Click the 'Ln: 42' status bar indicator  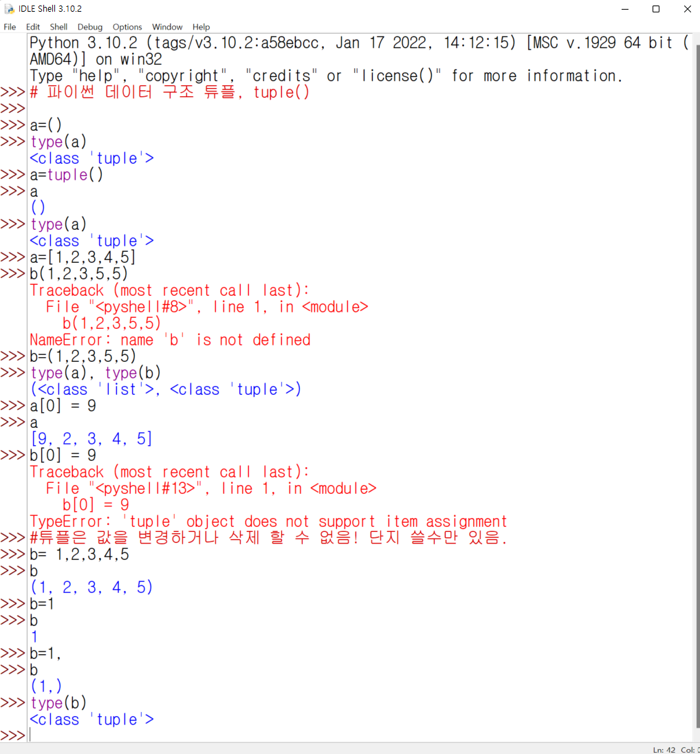[x=664, y=750]
